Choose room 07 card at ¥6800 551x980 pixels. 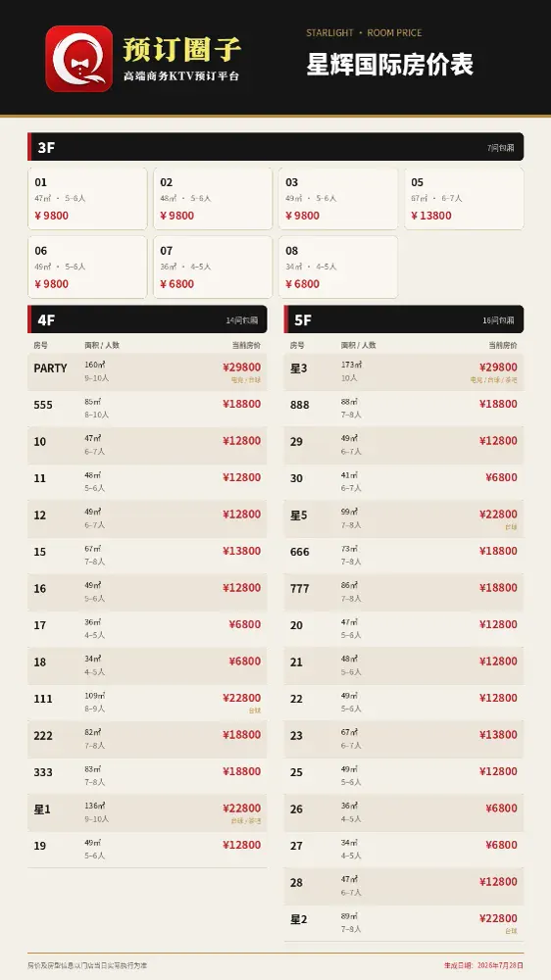213,267
